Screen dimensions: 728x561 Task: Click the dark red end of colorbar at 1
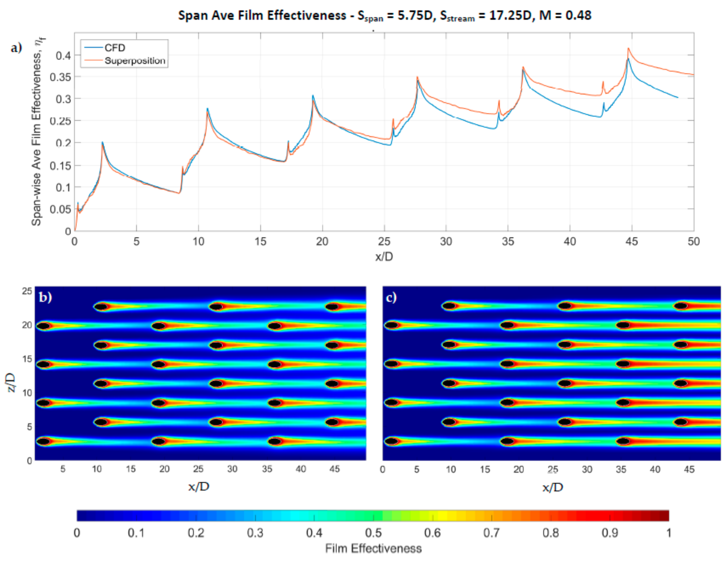pos(665,515)
